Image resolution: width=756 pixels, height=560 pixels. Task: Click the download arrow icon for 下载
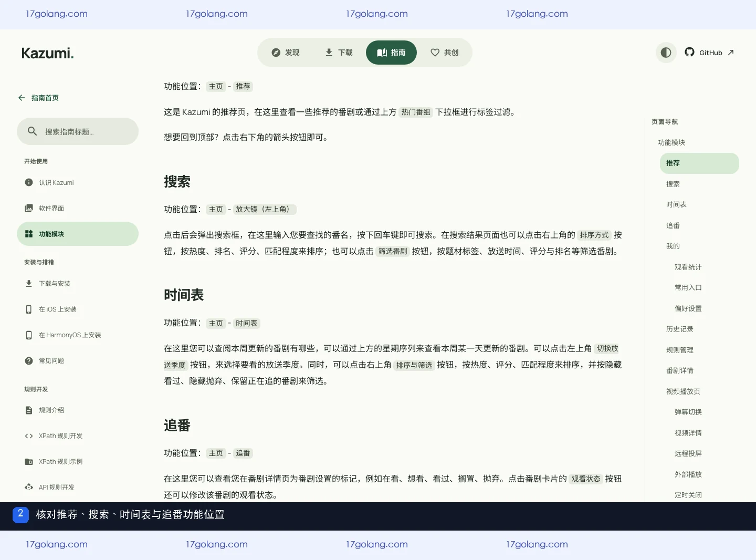pyautogui.click(x=329, y=53)
